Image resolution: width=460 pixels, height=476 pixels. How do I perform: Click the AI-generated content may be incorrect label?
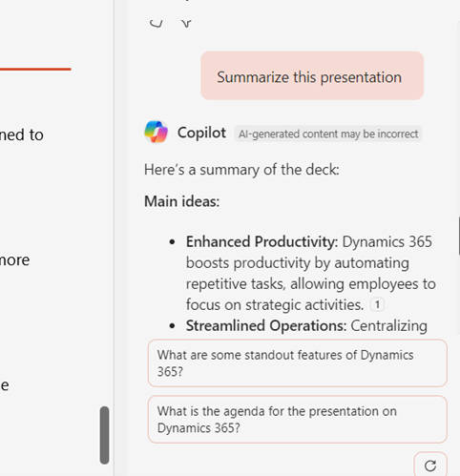328,134
